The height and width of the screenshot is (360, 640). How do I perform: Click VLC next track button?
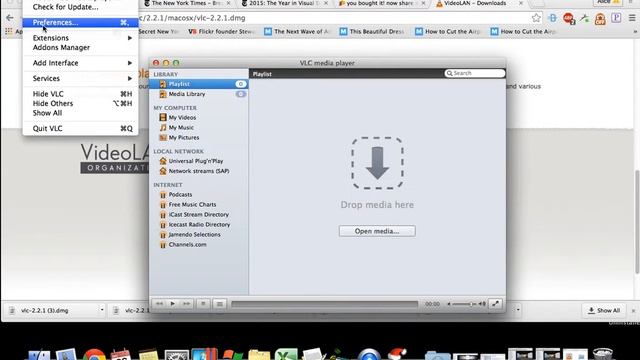coord(186,304)
